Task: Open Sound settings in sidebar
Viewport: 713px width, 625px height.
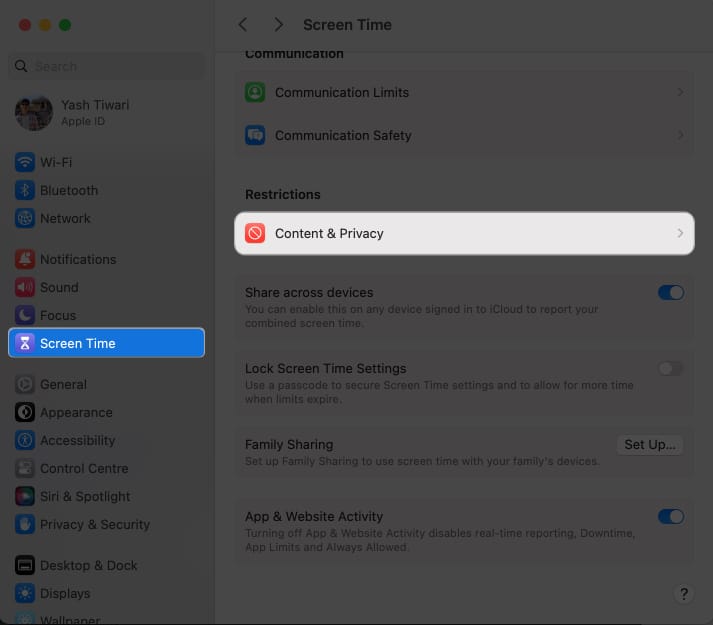Action: (106, 287)
